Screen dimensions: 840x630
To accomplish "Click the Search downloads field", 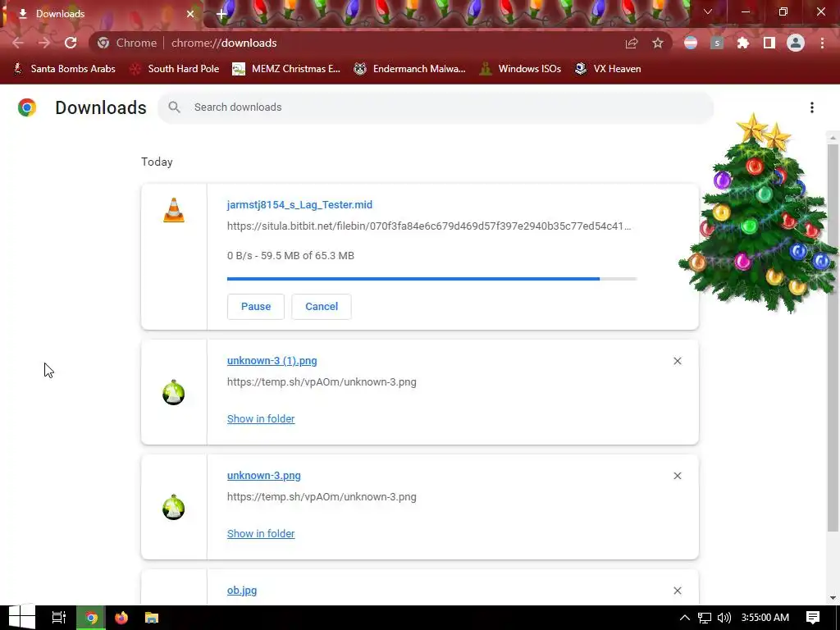I will [x=435, y=107].
